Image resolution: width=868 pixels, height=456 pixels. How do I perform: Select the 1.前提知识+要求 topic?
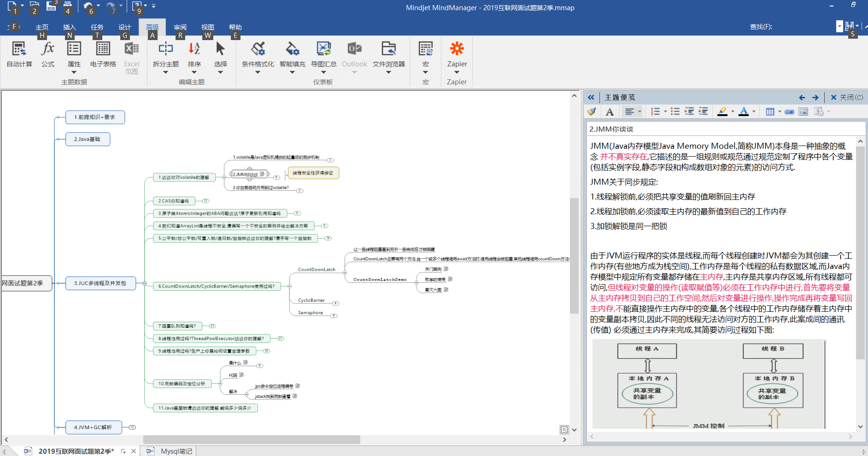click(95, 117)
